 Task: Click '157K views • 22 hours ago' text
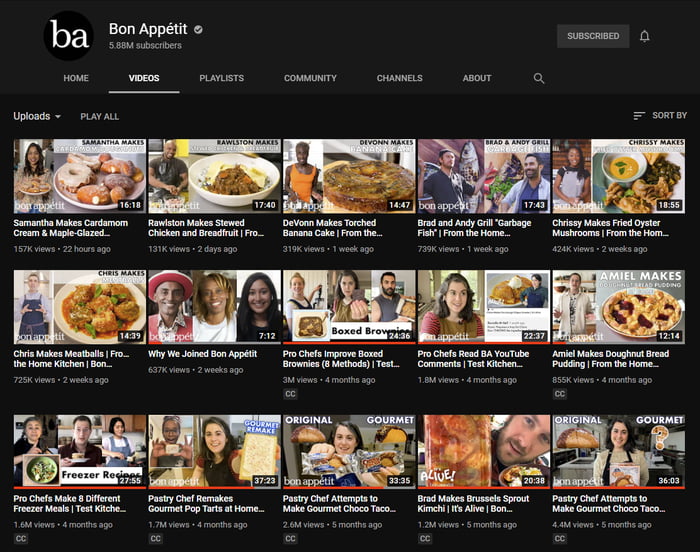pyautogui.click(x=62, y=249)
